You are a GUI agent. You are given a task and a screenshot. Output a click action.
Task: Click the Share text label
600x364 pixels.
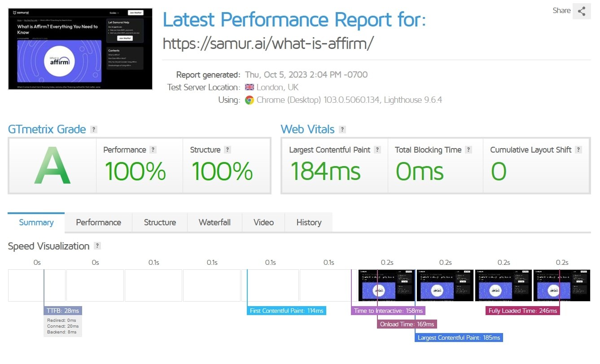(x=561, y=11)
